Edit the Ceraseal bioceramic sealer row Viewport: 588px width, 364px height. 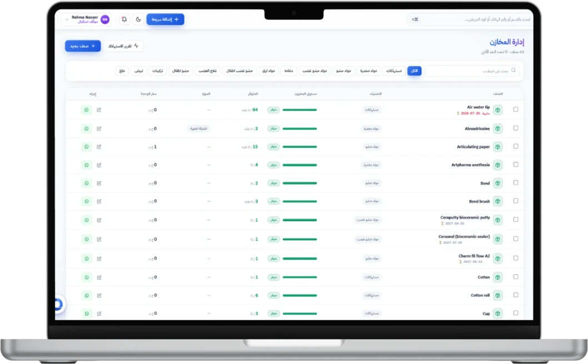click(99, 239)
